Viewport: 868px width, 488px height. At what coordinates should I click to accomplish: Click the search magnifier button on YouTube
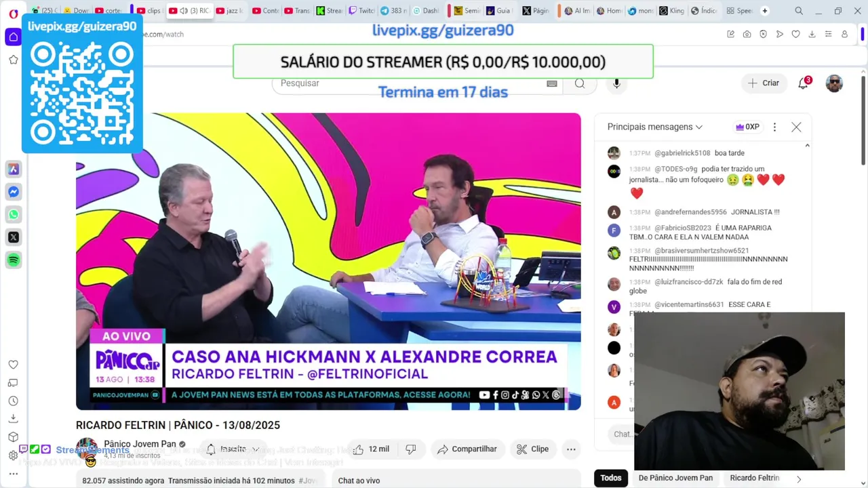[x=580, y=83]
